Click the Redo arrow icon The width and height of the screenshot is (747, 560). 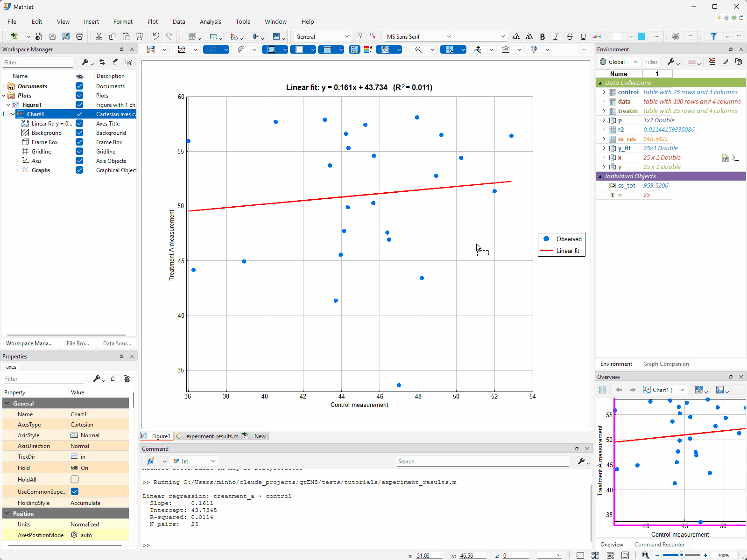click(169, 36)
